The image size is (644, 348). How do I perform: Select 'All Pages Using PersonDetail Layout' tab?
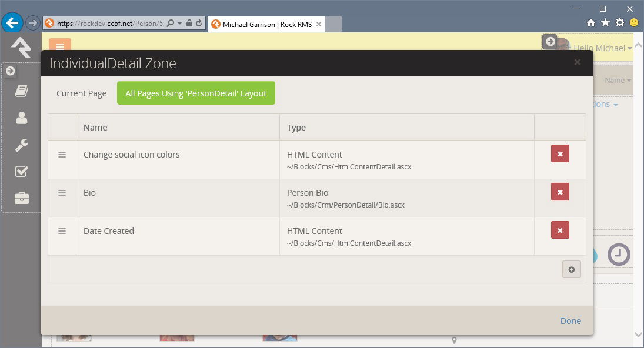point(196,93)
